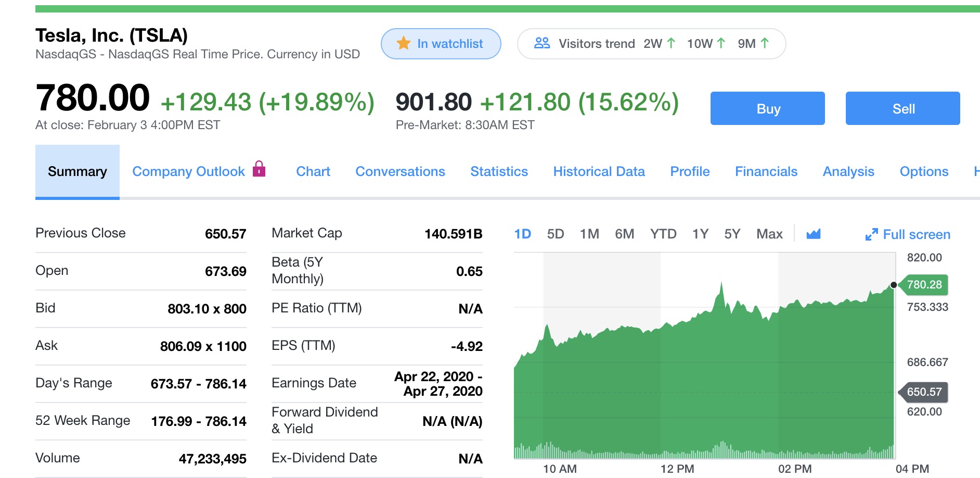This screenshot has width=980, height=478.
Task: Click the closing price 780.00
Action: 93,98
